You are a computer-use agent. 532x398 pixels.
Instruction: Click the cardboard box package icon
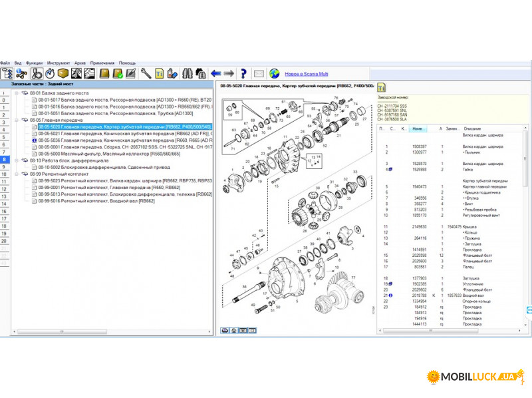pyautogui.click(x=63, y=73)
